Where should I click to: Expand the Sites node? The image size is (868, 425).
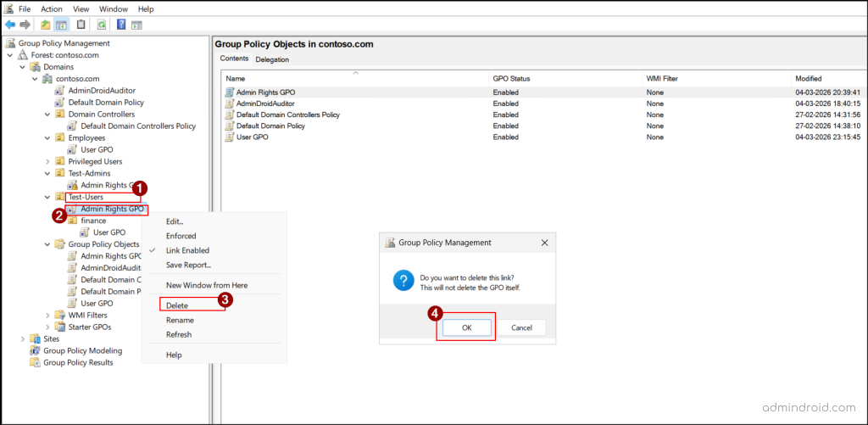[23, 338]
